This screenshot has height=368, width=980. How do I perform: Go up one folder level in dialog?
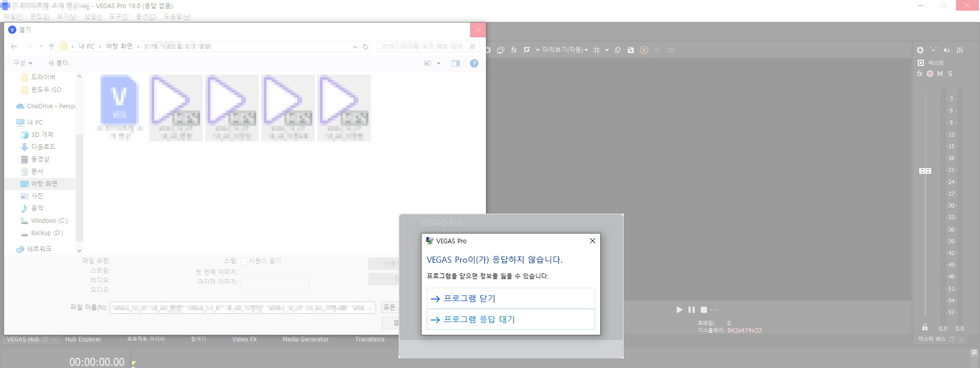[x=52, y=47]
